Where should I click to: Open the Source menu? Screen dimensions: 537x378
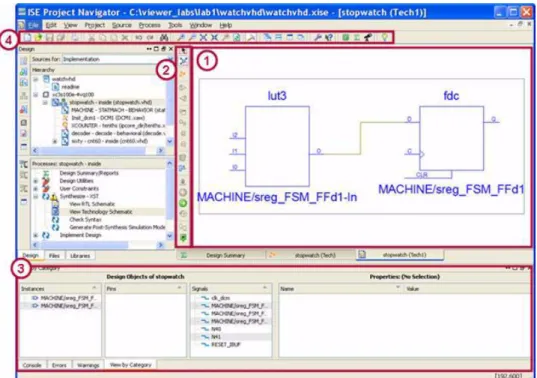pyautogui.click(x=122, y=25)
